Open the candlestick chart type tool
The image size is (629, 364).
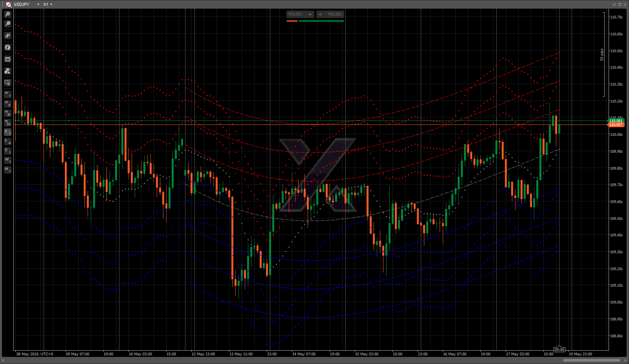point(7,36)
